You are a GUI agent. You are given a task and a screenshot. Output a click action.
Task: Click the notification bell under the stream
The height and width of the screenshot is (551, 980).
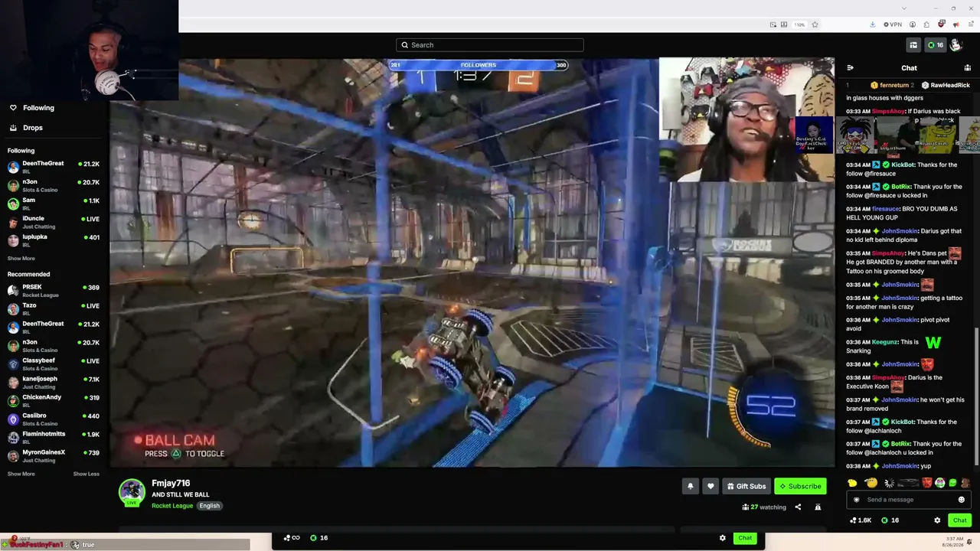(x=690, y=486)
